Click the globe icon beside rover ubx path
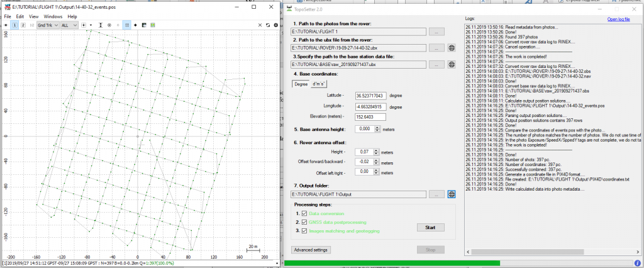644x268 pixels. point(452,48)
